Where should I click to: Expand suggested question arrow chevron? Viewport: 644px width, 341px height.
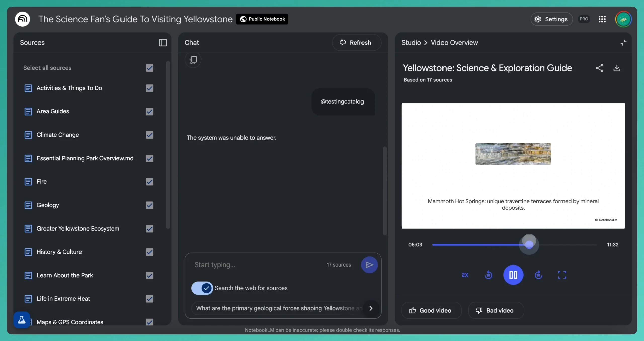point(371,308)
